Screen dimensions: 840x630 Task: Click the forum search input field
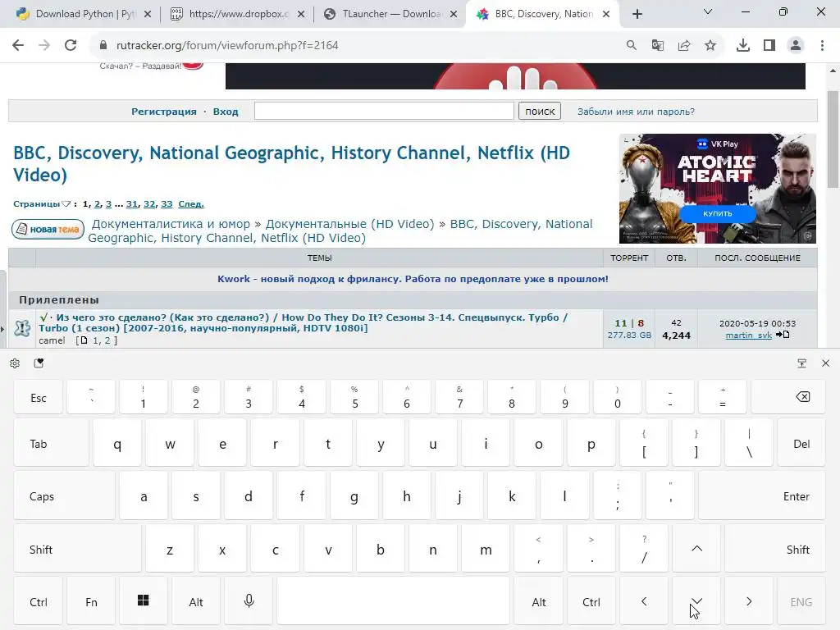pos(384,111)
